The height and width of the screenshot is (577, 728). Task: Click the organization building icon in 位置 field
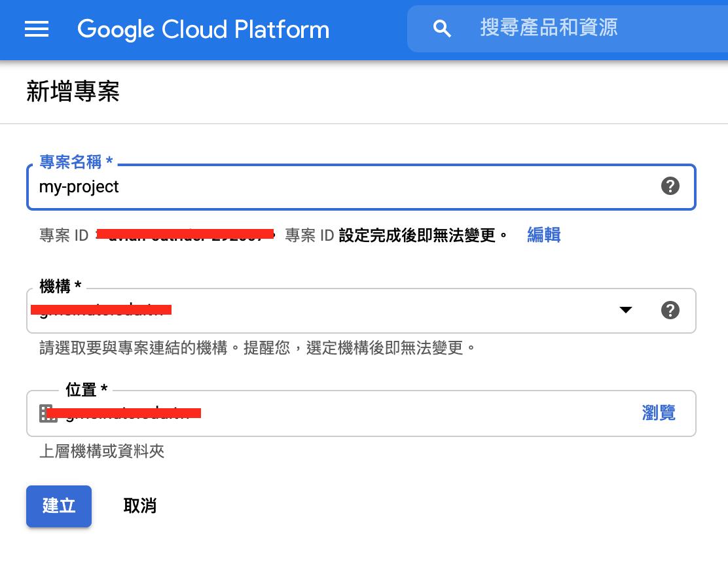click(x=48, y=413)
